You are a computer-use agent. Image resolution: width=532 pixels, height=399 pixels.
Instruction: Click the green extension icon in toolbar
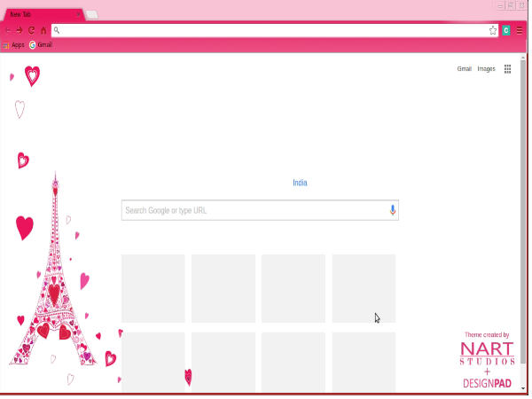[x=506, y=30]
